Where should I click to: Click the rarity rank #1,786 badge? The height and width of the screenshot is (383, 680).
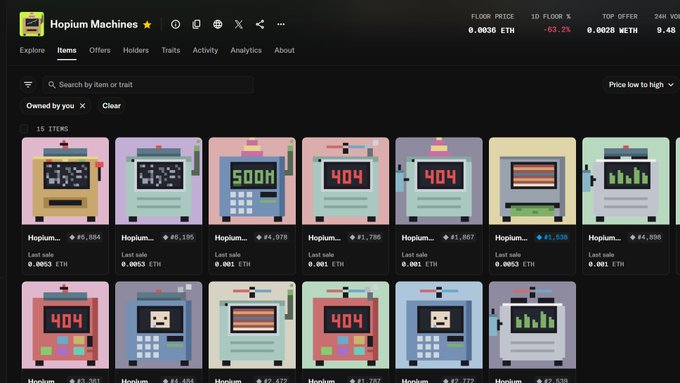point(365,238)
